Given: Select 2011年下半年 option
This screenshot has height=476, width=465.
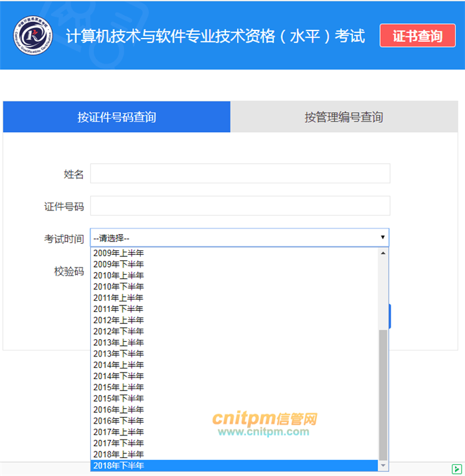Looking at the screenshot, I should pyautogui.click(x=120, y=309).
